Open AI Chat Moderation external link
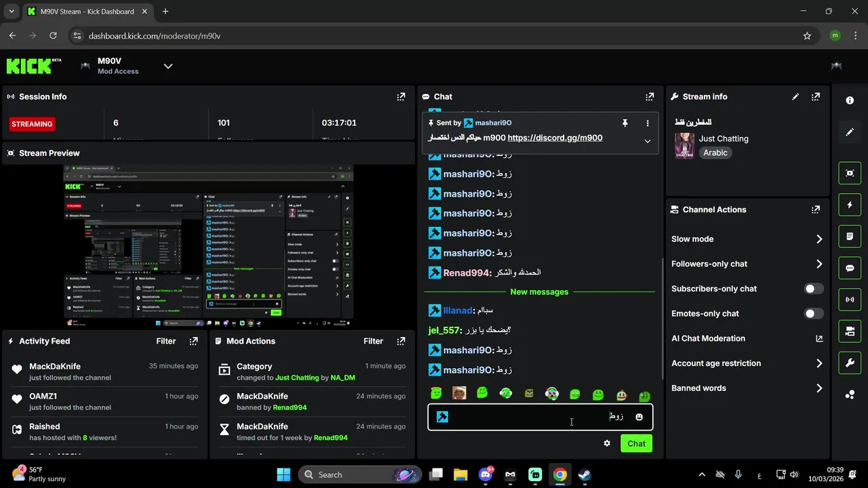 coord(819,338)
